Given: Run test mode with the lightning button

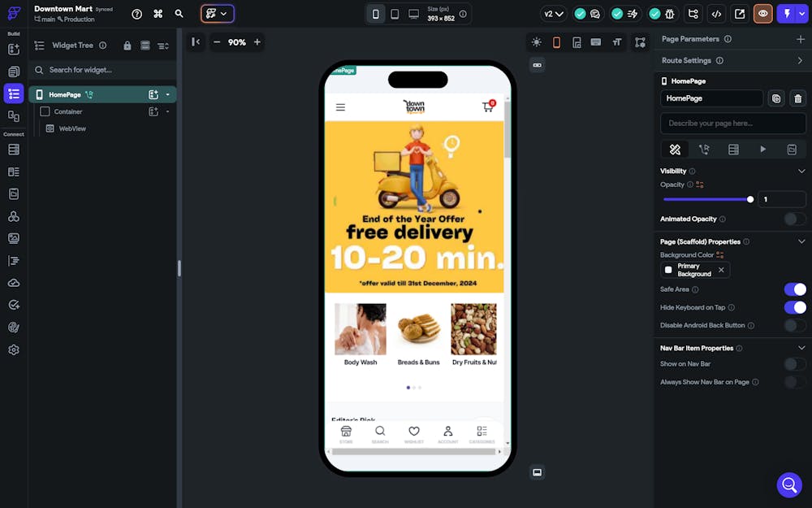Looking at the screenshot, I should [x=787, y=14].
